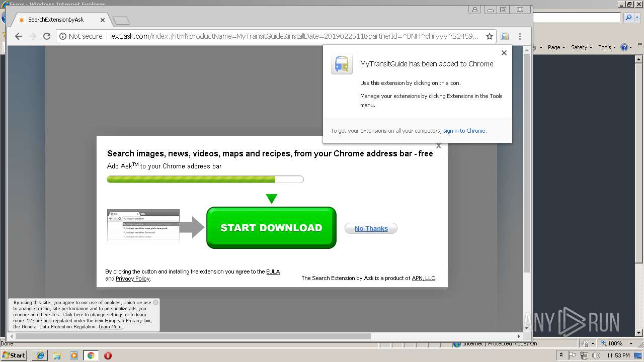Open the APN, LLC link
This screenshot has height=362, width=644.
tap(423, 278)
